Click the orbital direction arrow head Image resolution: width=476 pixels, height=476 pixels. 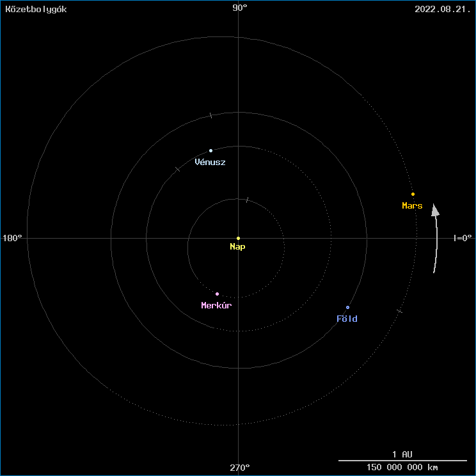click(x=435, y=210)
